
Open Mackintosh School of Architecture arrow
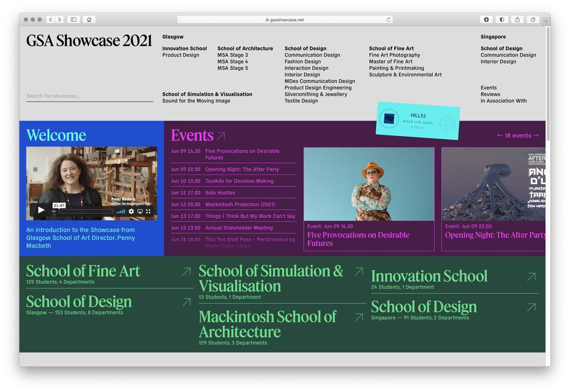[x=359, y=317]
